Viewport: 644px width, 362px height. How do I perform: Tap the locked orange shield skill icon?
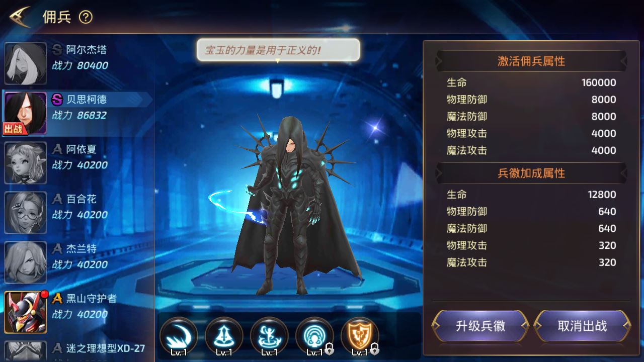coord(360,336)
